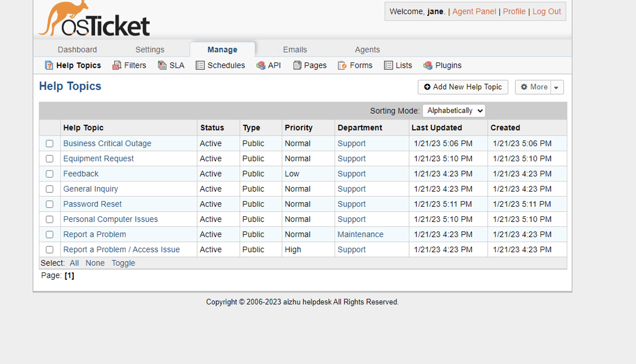Select All help topics
This screenshot has height=364, width=636.
pyautogui.click(x=74, y=263)
